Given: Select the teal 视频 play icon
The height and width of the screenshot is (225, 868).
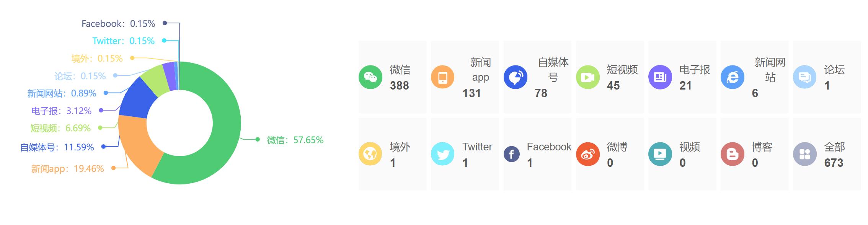Looking at the screenshot, I should point(660,154).
